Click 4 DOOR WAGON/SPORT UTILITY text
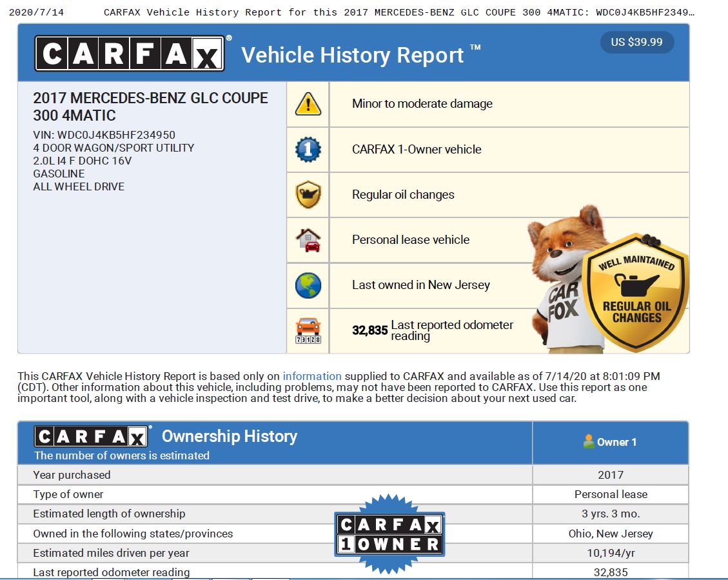 tap(113, 148)
